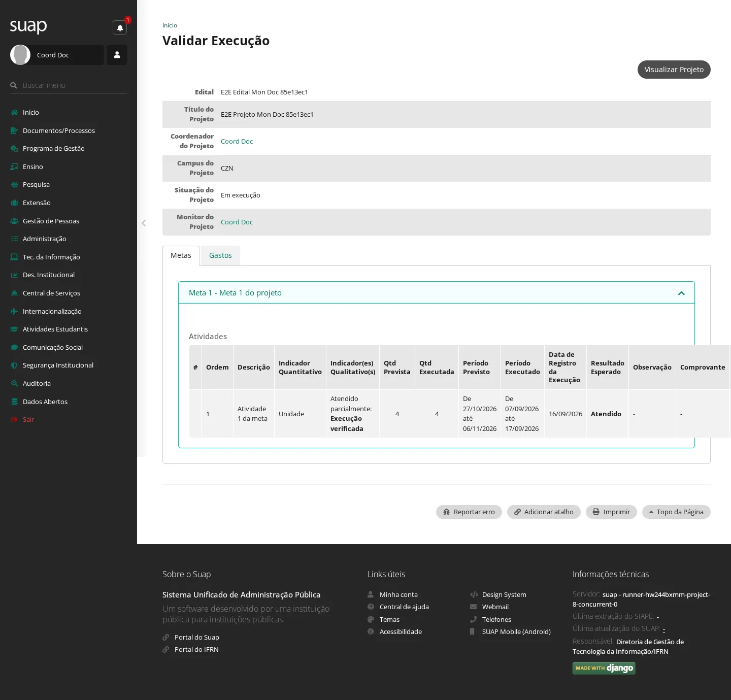The height and width of the screenshot is (700, 731).
Task: Click Sair to log out
Action: click(28, 419)
